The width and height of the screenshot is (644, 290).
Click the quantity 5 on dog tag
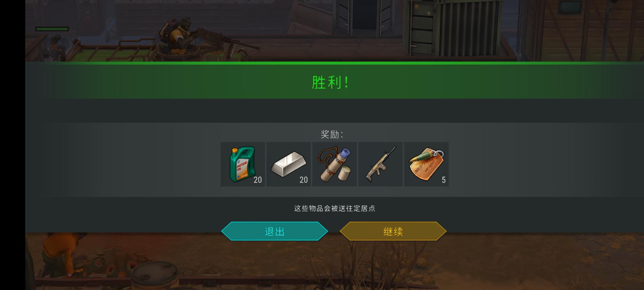[444, 180]
